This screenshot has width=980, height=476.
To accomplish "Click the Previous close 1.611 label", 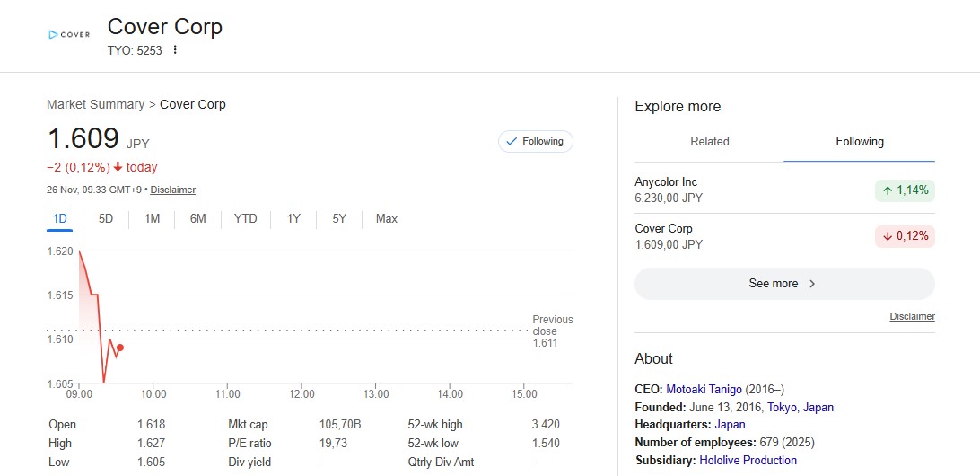I will point(552,331).
